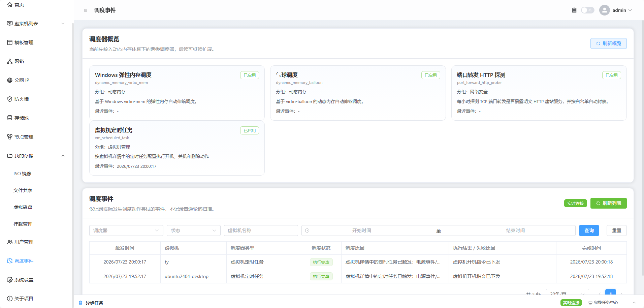Viewport: 644px width, 308px height.
Task: Click the hamburger menu collapse icon
Action: 86,10
